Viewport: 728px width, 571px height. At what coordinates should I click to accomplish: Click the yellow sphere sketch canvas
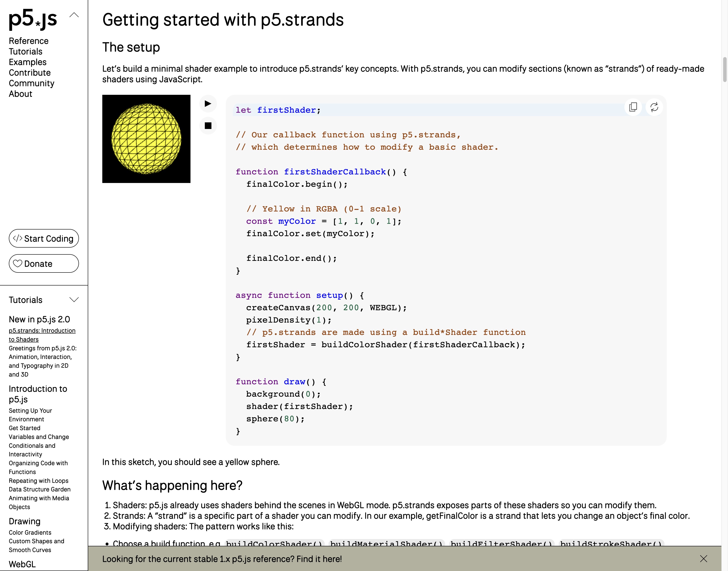[x=146, y=139]
